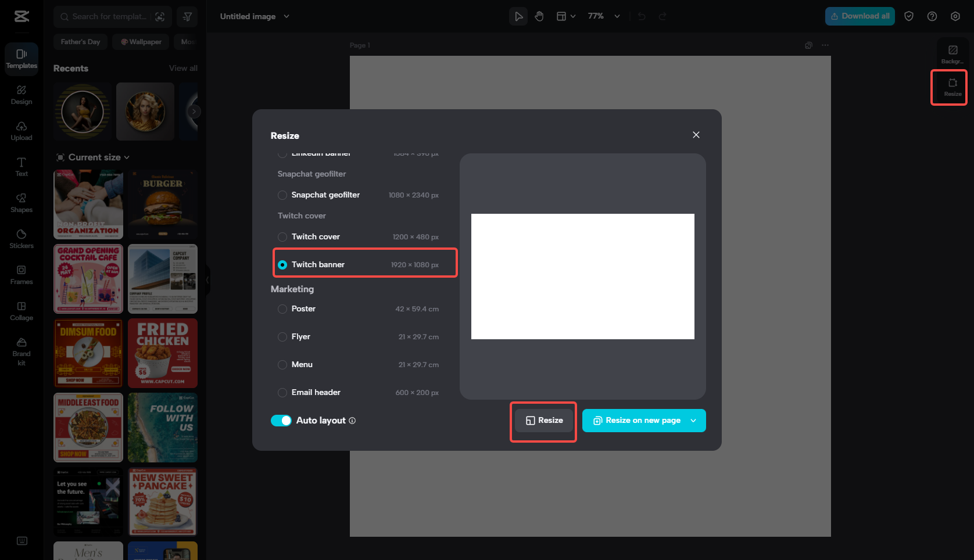Viewport: 974px width, 560px height.
Task: View all recent designs
Action: coord(183,68)
